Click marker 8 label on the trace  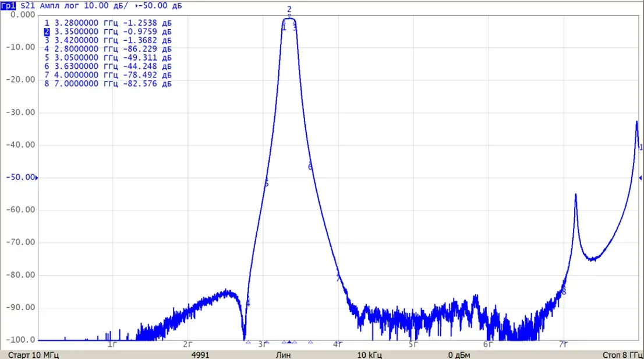(564, 291)
